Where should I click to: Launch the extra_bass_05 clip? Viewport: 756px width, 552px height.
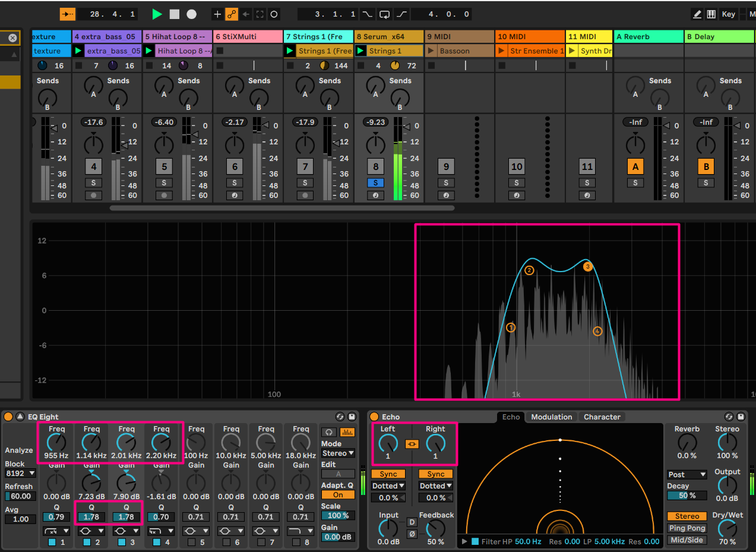pyautogui.click(x=78, y=51)
